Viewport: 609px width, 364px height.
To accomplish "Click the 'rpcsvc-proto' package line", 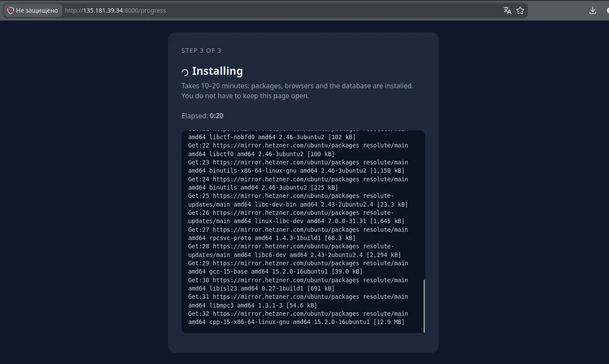I will click(x=272, y=238).
